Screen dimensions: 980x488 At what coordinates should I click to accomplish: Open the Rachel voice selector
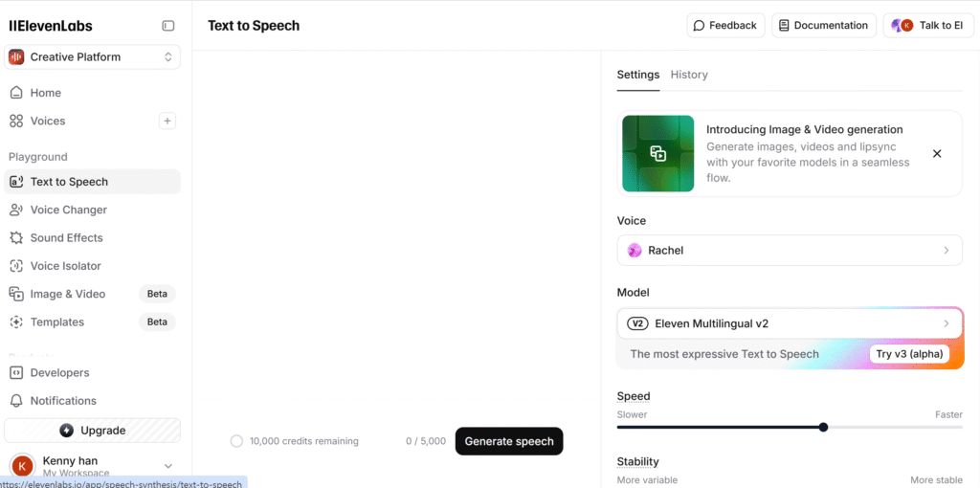point(790,250)
